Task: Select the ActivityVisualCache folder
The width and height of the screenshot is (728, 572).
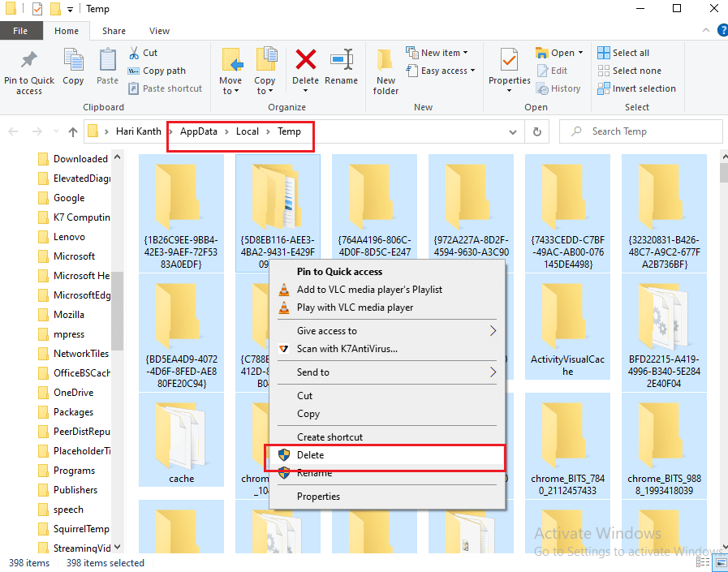Action: click(x=567, y=327)
